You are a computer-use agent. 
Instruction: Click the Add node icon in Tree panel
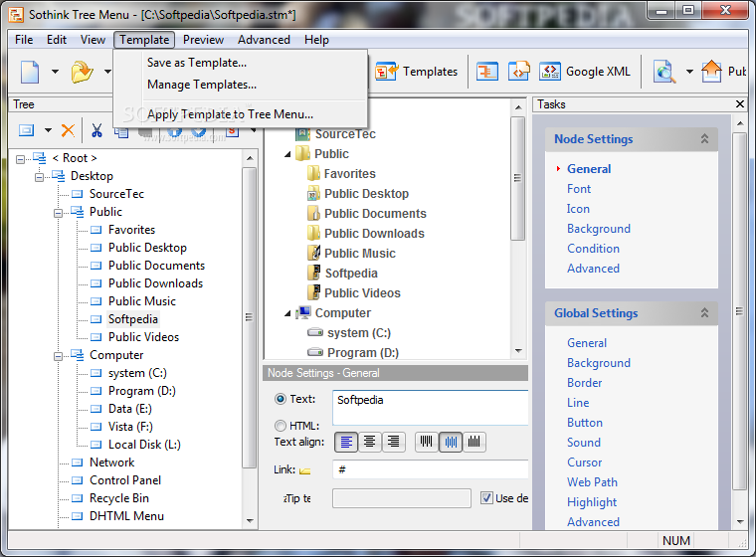click(x=27, y=129)
